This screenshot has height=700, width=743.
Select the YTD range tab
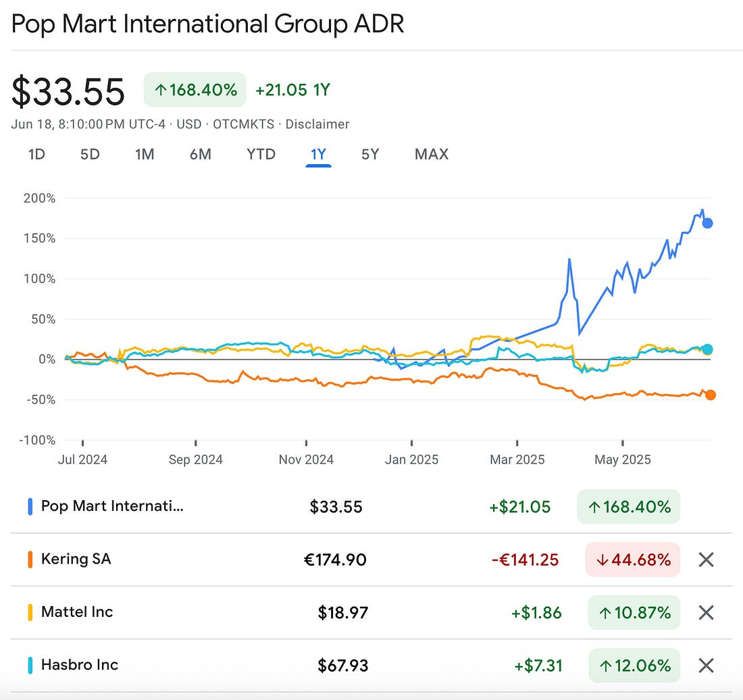tap(261, 155)
